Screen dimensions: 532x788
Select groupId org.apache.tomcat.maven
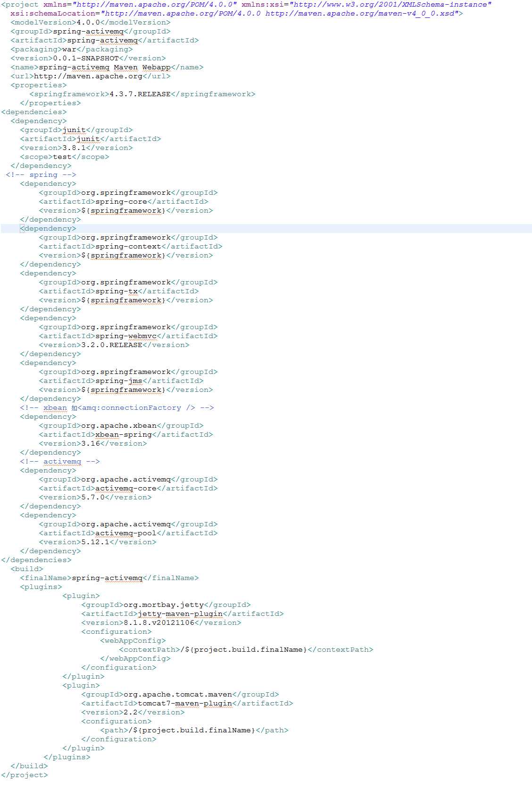pyautogui.click(x=178, y=694)
